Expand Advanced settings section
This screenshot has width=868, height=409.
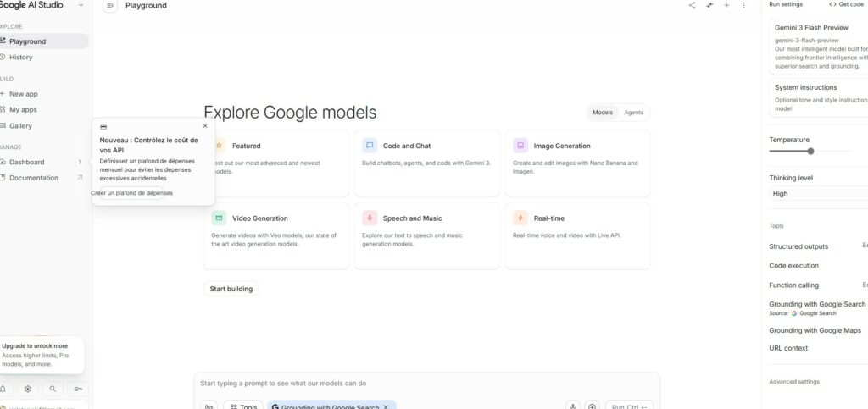click(x=794, y=382)
